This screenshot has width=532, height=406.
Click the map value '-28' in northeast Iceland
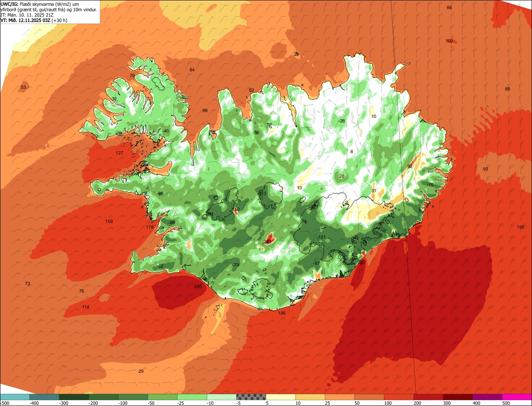coord(342,121)
